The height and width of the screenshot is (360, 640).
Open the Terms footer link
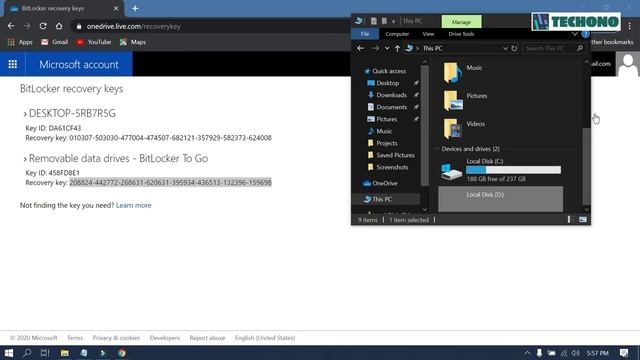[x=75, y=338]
